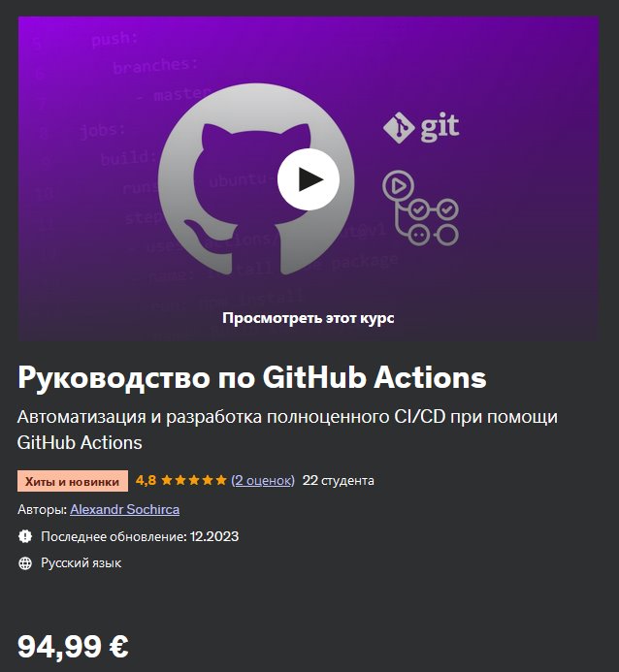This screenshot has height=672, width=619.
Task: Click the git logo in the thumbnail
Action: (x=421, y=127)
